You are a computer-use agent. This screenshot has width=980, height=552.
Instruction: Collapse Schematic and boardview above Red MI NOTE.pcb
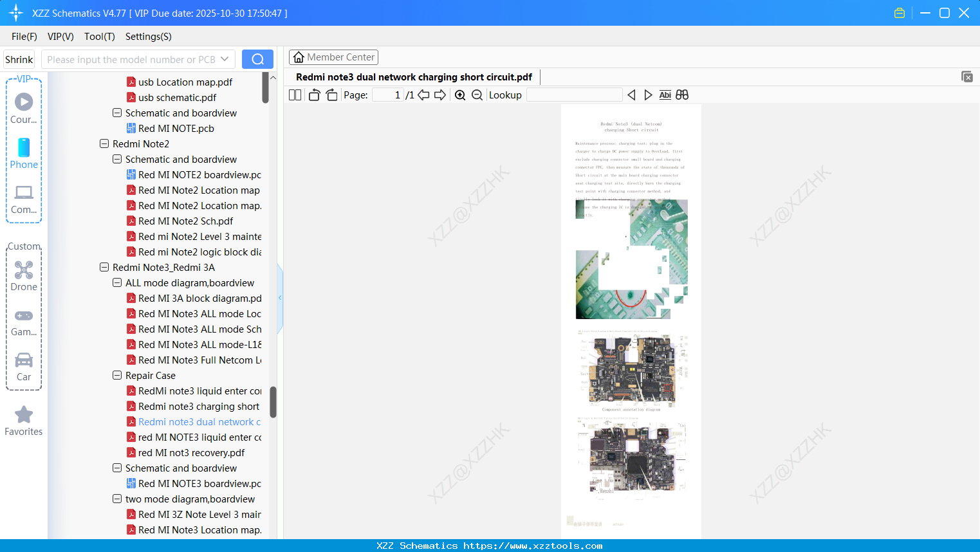(117, 113)
